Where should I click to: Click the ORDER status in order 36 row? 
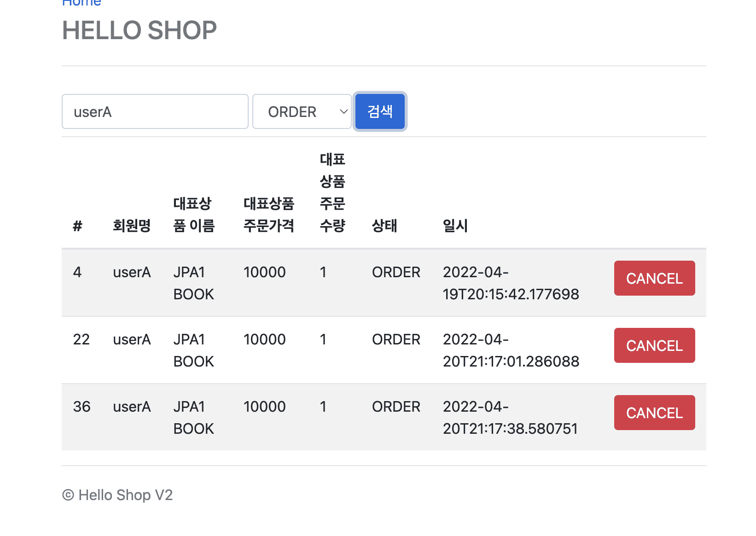pyautogui.click(x=396, y=407)
